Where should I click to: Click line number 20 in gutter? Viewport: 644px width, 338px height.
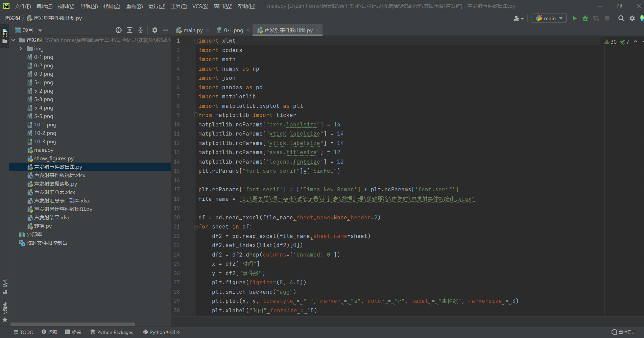click(177, 218)
